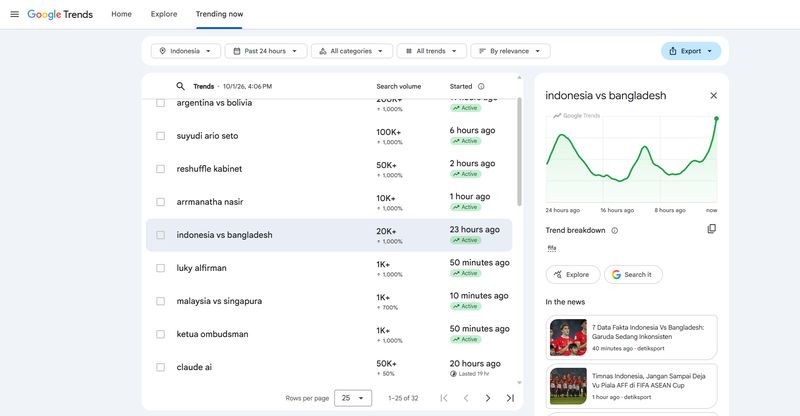Click the Active badge for malaysia vs singapura

[465, 306]
